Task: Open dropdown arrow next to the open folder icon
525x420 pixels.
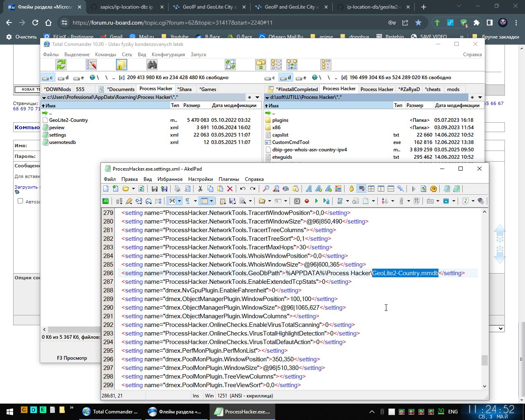Action: pyautogui.click(x=133, y=189)
